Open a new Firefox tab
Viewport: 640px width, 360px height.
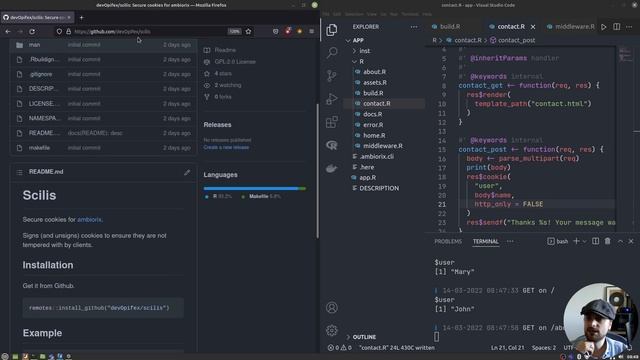pyautogui.click(x=81, y=18)
